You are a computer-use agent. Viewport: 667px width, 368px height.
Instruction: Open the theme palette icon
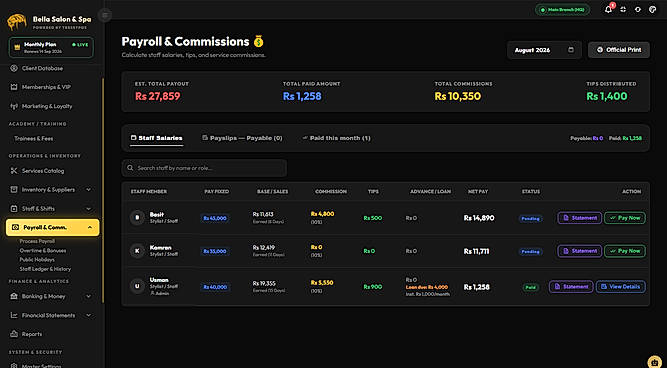tap(653, 10)
